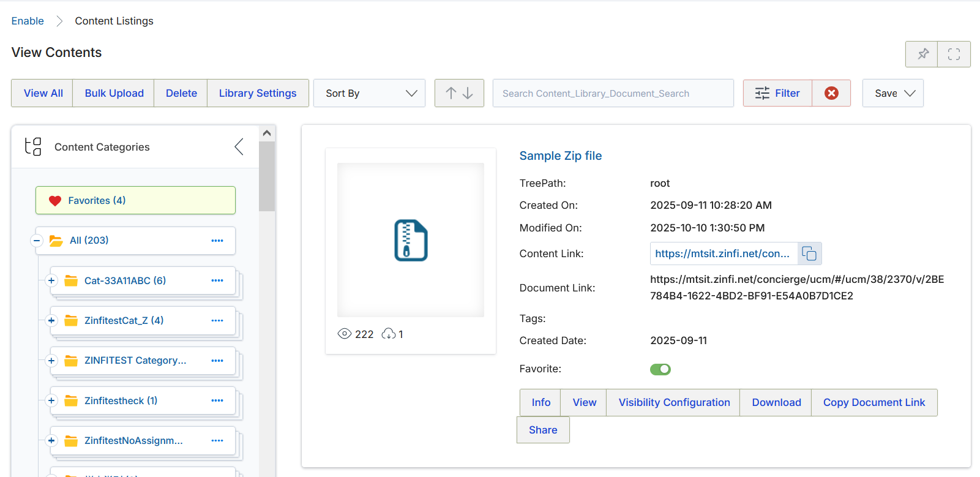Go to the Enable breadcrumb link
This screenshot has height=477, width=980.
coord(28,21)
